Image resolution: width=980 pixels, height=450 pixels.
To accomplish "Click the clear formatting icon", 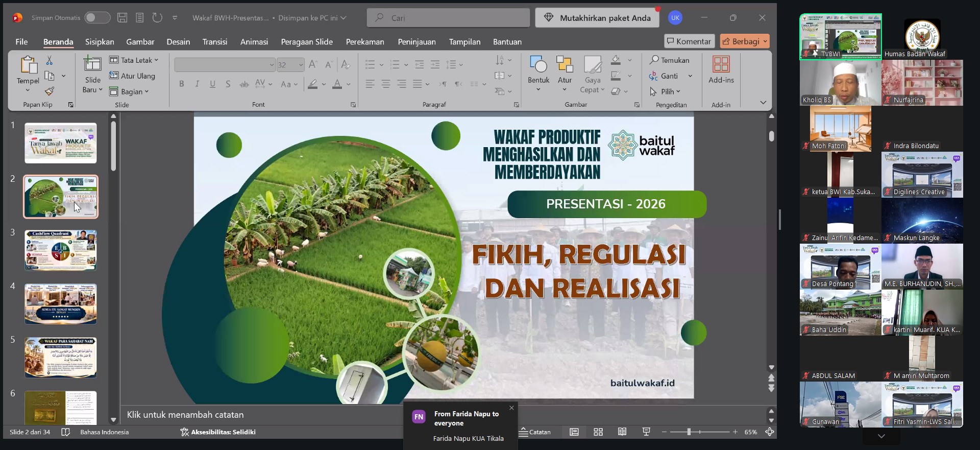I will coord(346,65).
